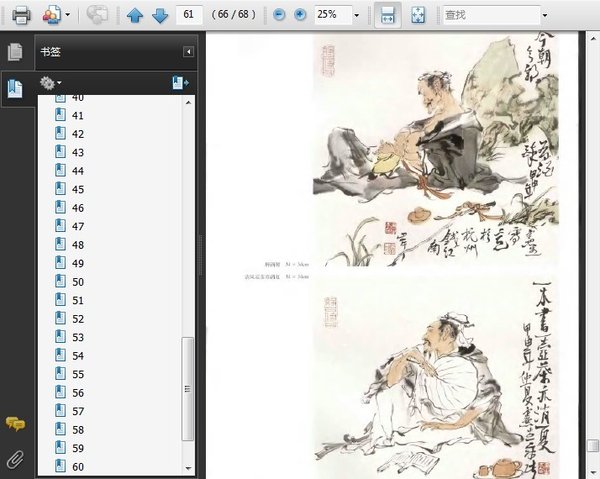Toggle the fit width scrolling mode icon
Viewport: 600px width, 479px height.
click(x=387, y=15)
